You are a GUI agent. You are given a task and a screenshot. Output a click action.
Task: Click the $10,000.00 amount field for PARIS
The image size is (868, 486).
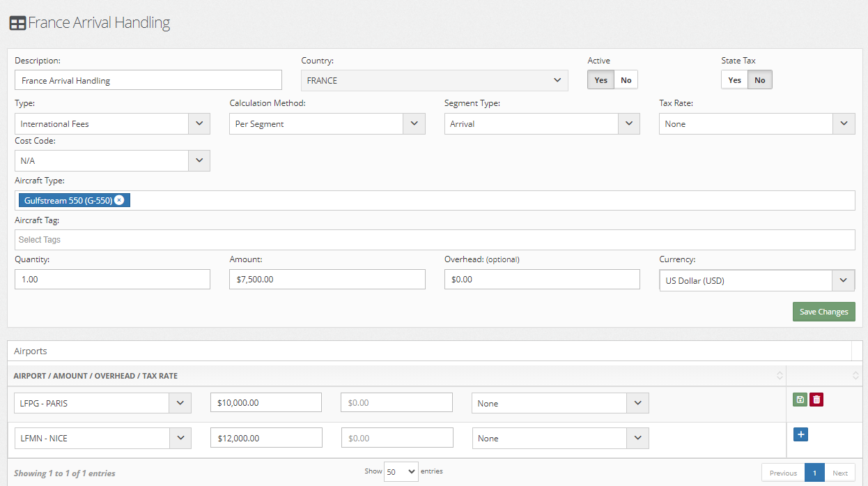266,403
